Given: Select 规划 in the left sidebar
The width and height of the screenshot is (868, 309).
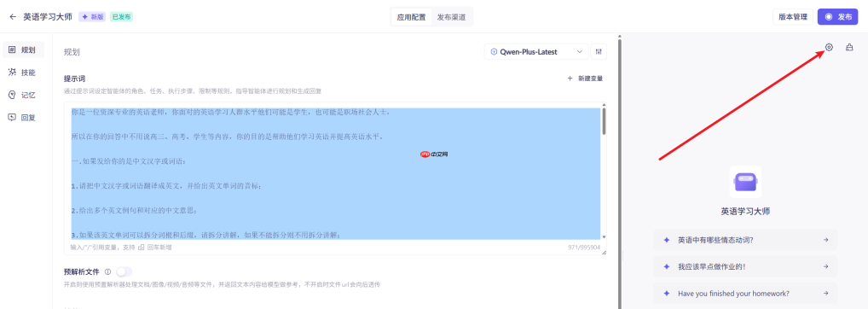Looking at the screenshot, I should click(23, 50).
